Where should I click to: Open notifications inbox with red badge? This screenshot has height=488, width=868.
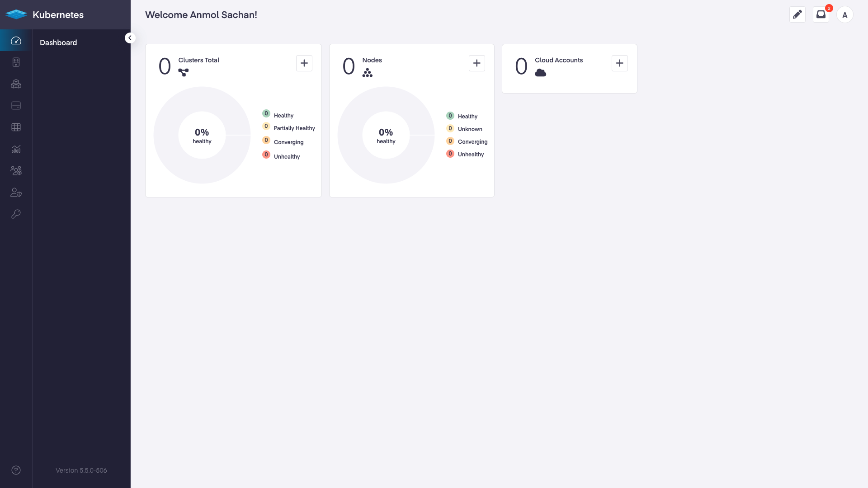(821, 14)
